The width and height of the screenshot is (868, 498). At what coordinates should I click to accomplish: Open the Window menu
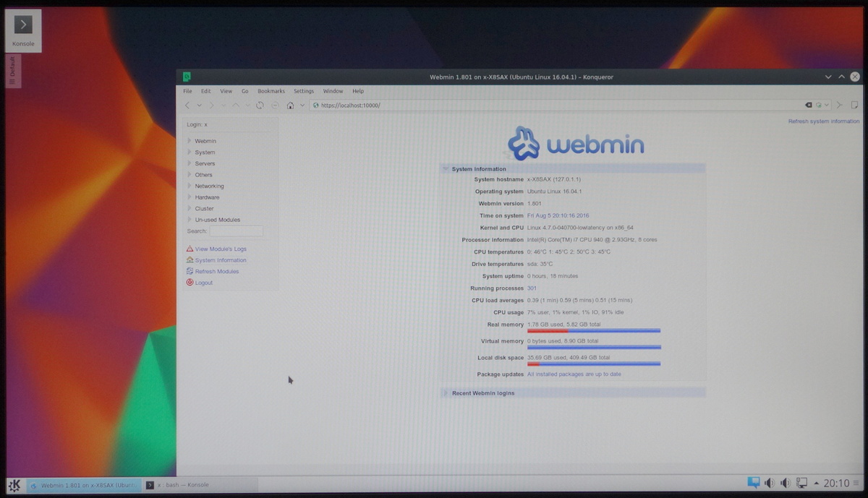(x=333, y=91)
